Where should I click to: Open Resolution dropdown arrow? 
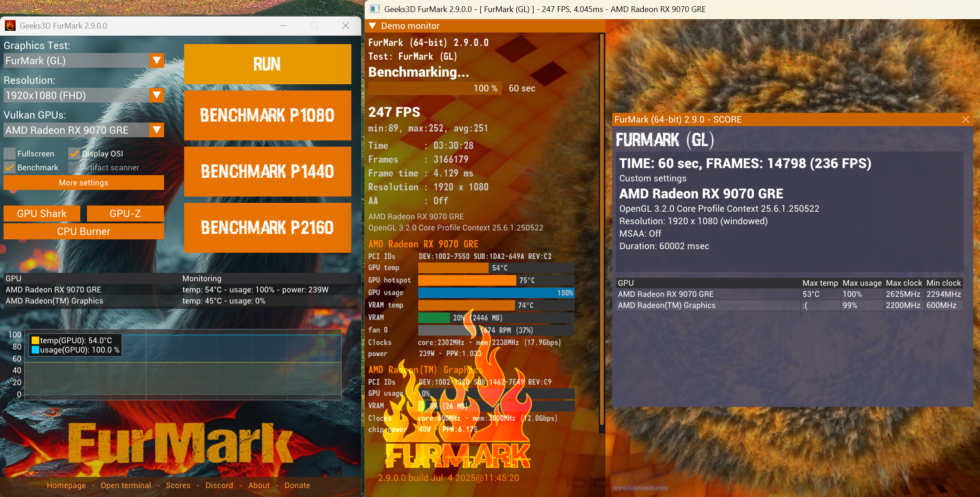[156, 95]
